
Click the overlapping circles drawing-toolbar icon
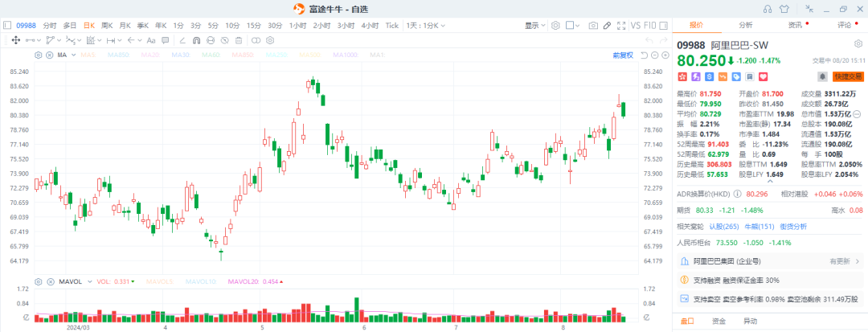(256, 40)
